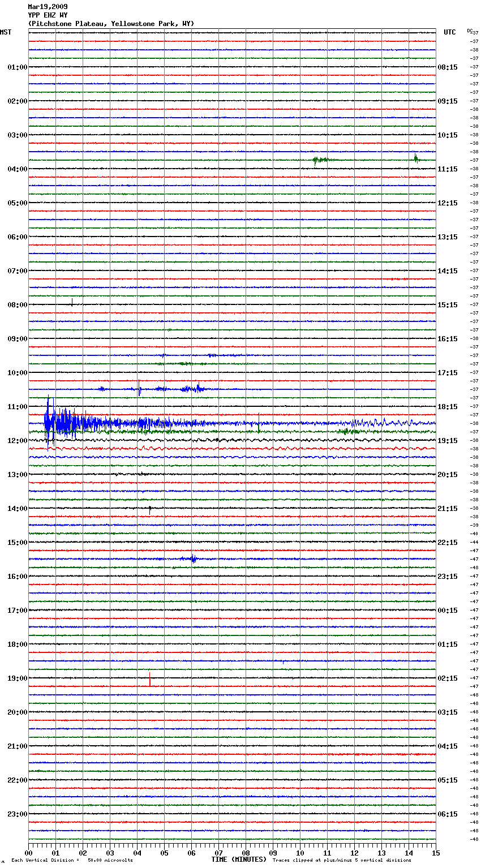Click minute tick label 10 on bottom axis

(x=300, y=853)
